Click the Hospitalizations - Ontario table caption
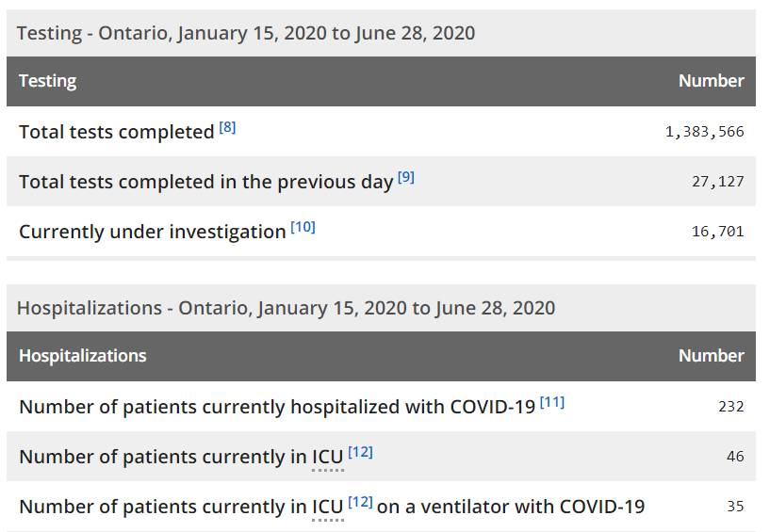Viewport: 770px width, 532px height. pos(286,308)
